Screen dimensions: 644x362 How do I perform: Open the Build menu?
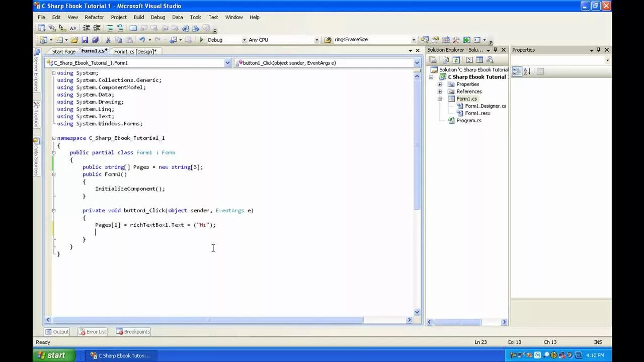pyautogui.click(x=139, y=17)
